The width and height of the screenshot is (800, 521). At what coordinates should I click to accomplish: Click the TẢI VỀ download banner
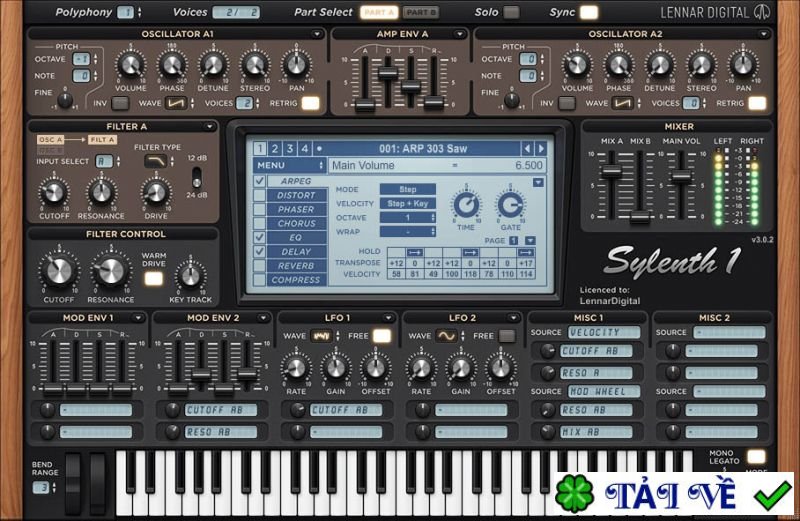click(x=673, y=493)
